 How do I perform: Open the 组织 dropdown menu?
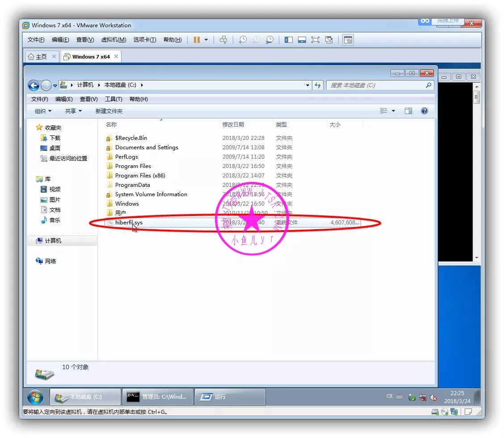[43, 111]
